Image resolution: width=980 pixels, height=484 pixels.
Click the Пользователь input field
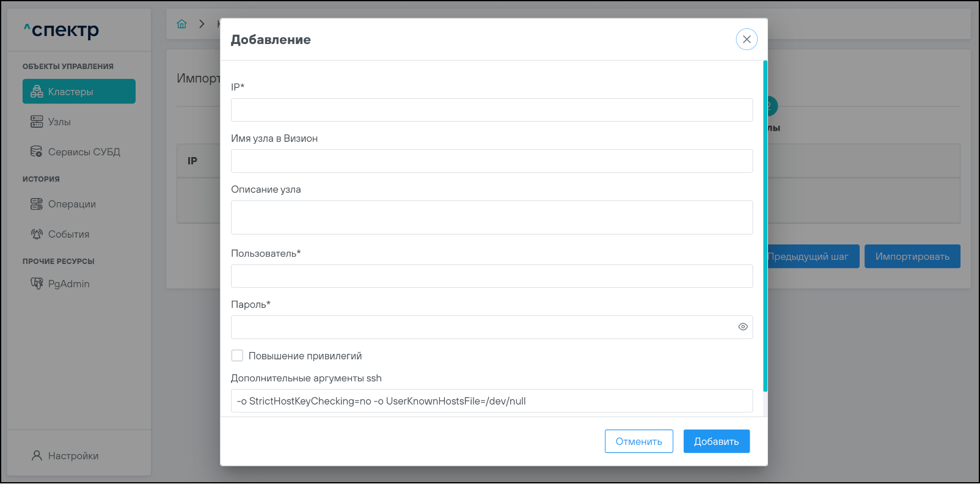[491, 276]
